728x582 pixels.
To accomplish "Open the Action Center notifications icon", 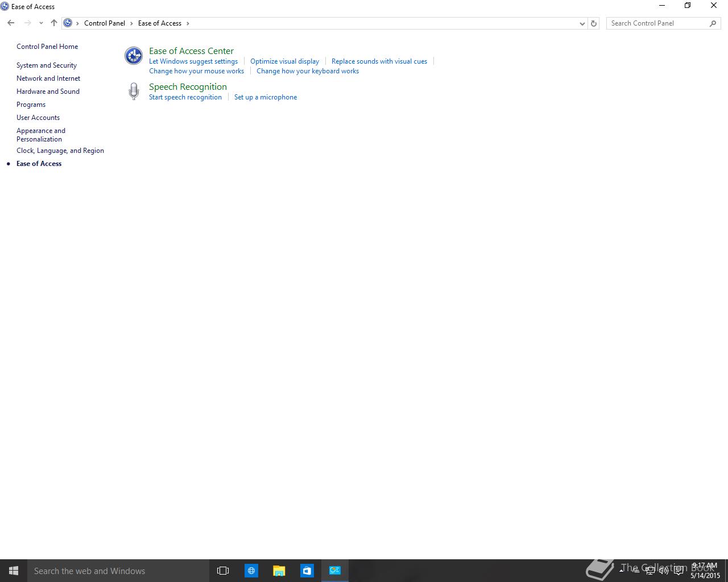I will (679, 571).
